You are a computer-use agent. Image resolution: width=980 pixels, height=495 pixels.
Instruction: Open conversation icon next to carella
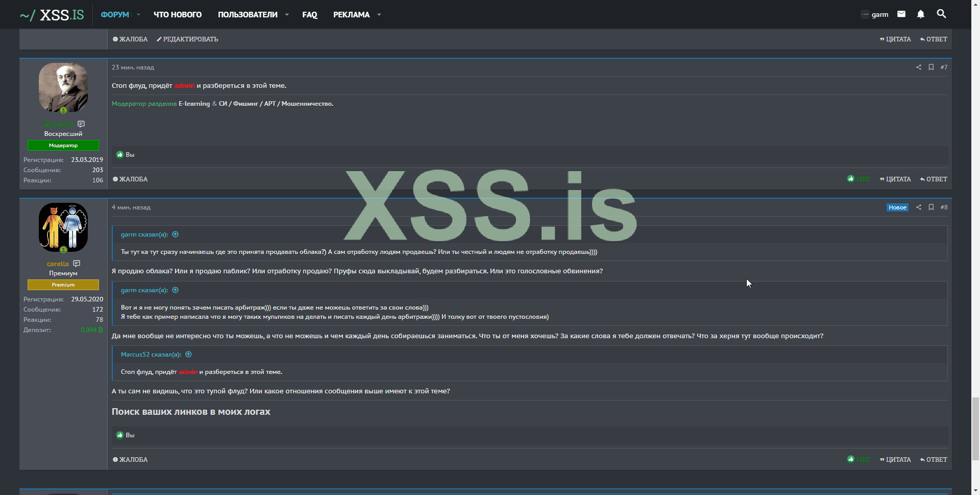tap(77, 264)
